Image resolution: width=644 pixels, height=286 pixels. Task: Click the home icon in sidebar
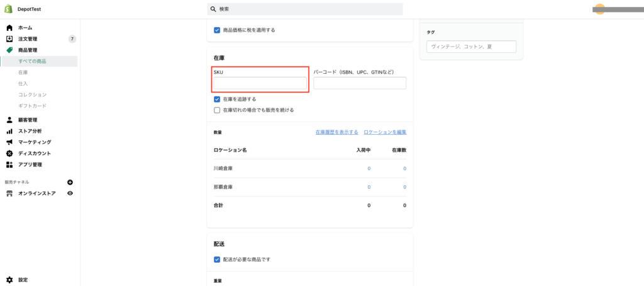(9, 28)
